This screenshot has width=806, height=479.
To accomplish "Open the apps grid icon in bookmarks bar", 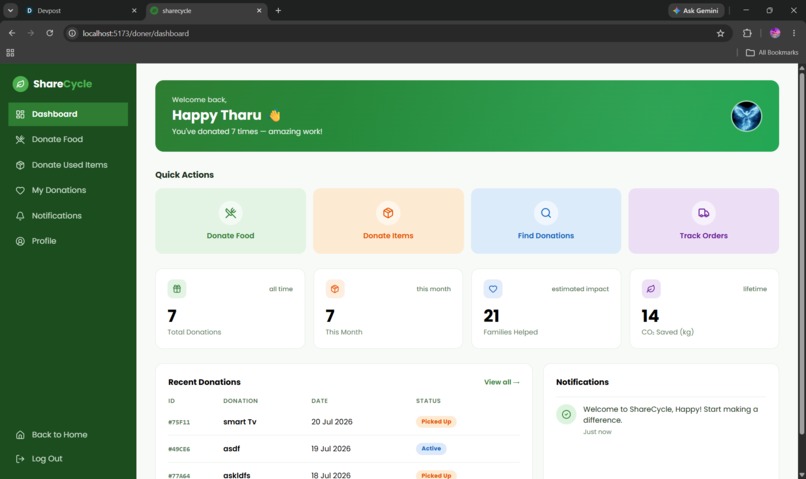I will pyautogui.click(x=10, y=52).
